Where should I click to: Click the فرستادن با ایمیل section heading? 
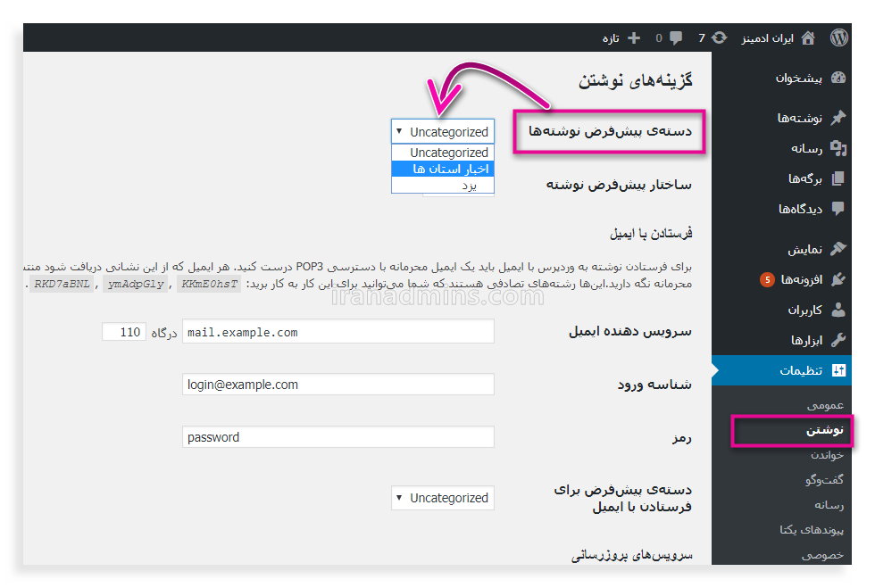tap(651, 233)
